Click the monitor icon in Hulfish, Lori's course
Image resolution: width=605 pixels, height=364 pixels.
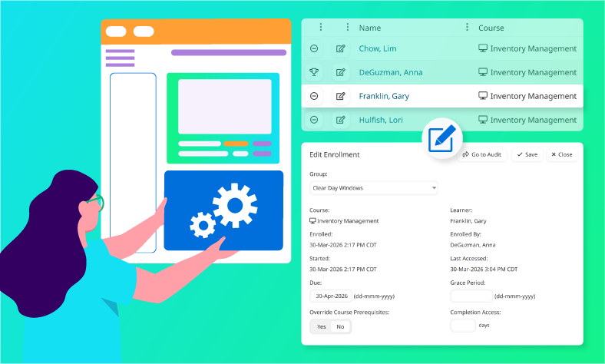pyautogui.click(x=483, y=120)
